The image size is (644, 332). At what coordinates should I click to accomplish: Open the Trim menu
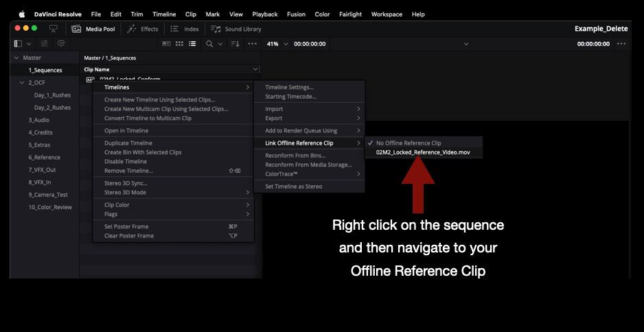click(137, 14)
